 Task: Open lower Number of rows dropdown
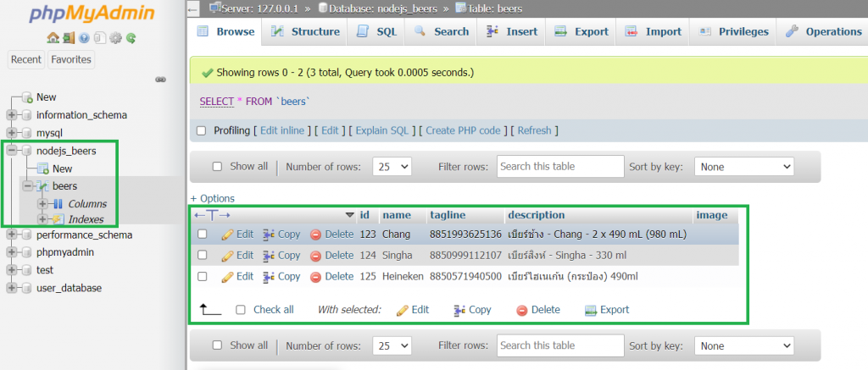tap(392, 346)
